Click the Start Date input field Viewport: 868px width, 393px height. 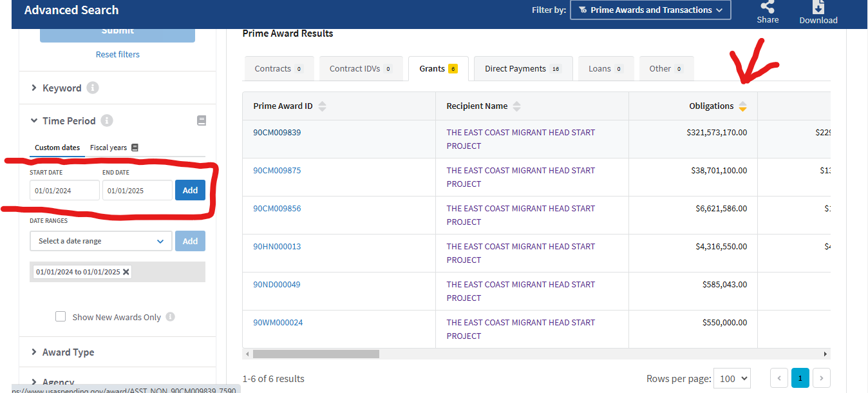click(x=64, y=190)
